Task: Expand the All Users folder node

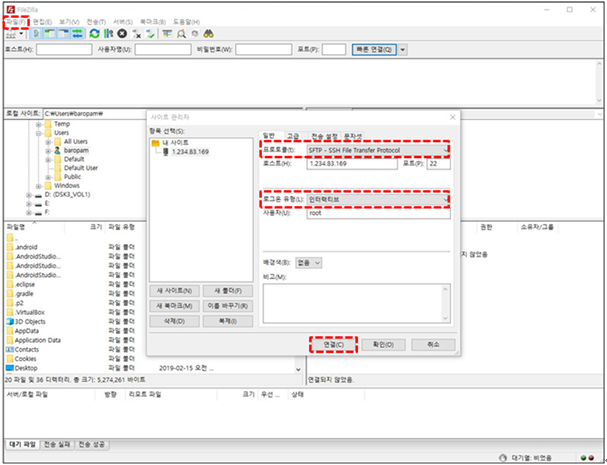Action: [48, 142]
